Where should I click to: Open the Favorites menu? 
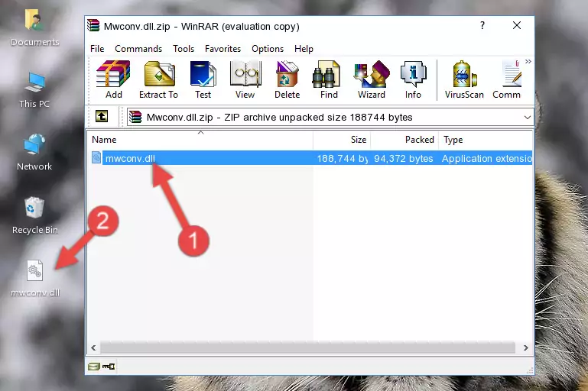click(x=223, y=49)
